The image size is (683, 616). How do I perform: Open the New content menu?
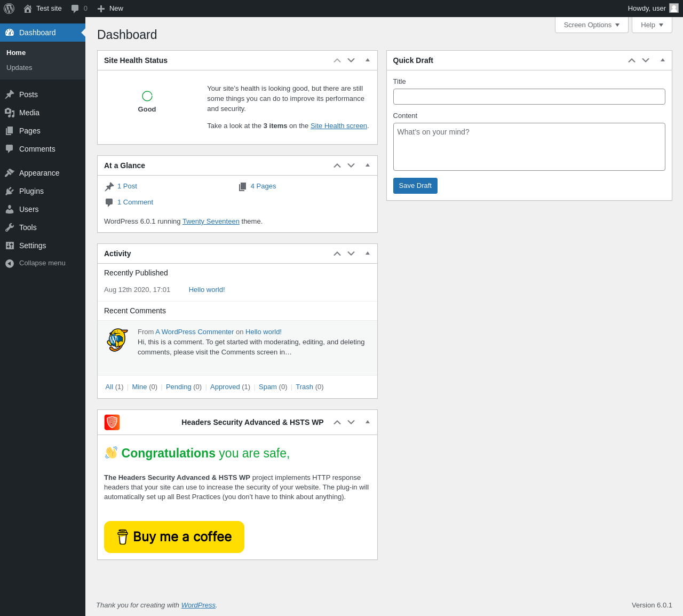(x=110, y=9)
